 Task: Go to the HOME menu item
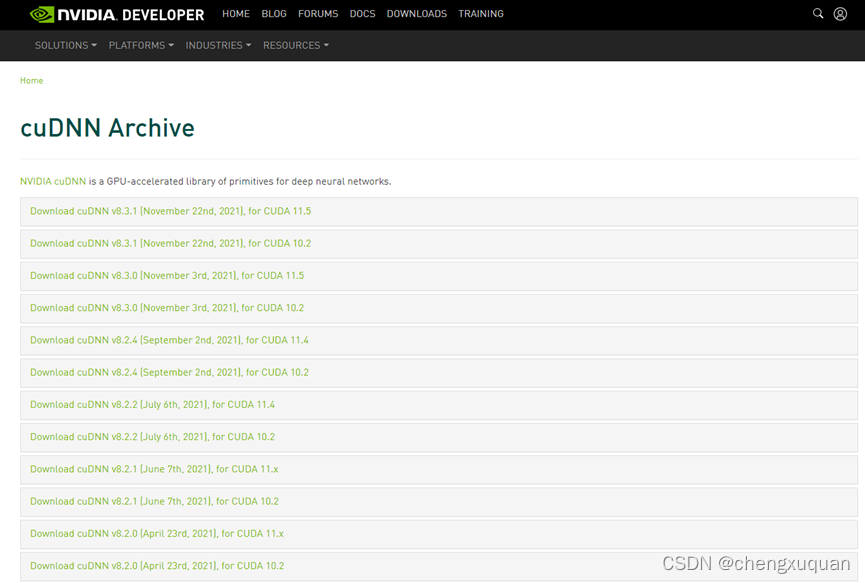pos(236,14)
